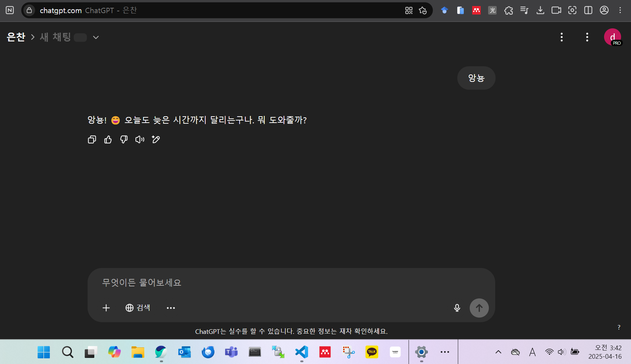This screenshot has height=364, width=631.
Task: Open the 은찬 project link
Action: coord(16,37)
